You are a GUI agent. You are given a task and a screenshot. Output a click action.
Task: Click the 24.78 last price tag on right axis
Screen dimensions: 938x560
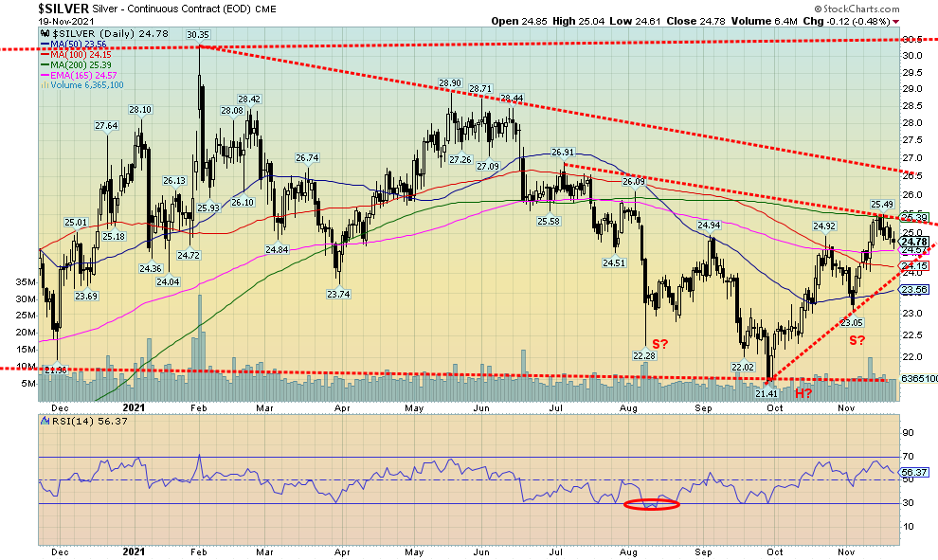click(913, 242)
